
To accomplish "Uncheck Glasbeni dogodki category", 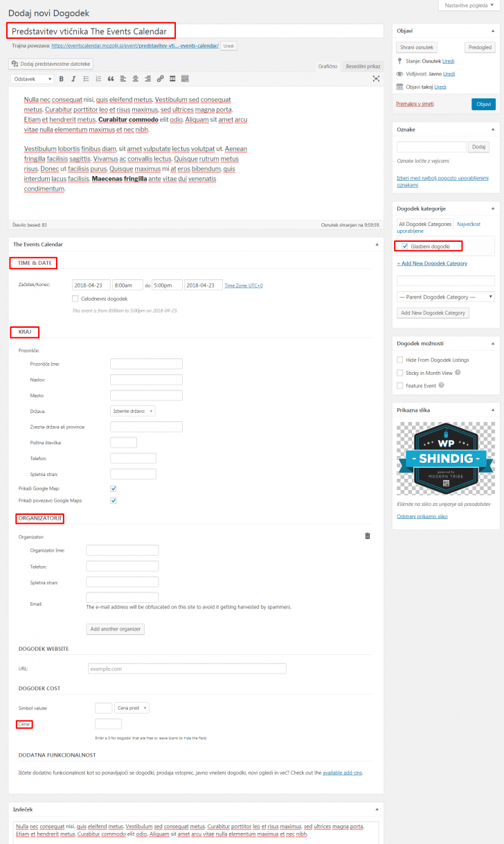I will point(405,246).
